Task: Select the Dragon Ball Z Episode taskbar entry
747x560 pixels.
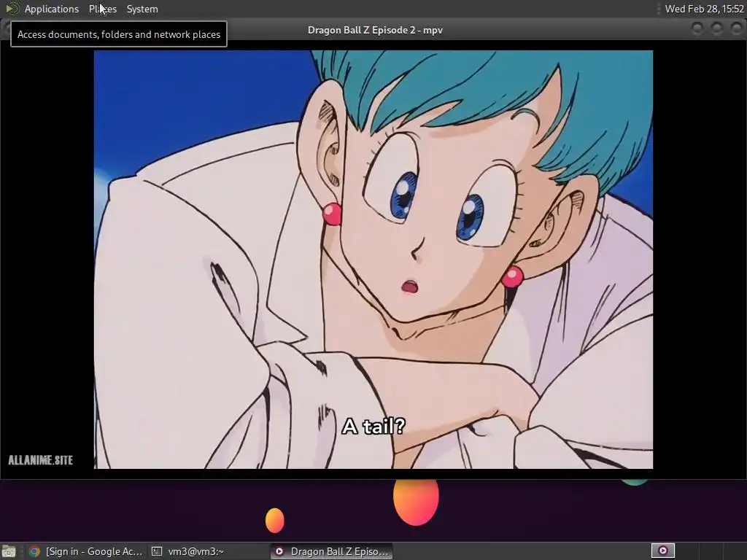Action: point(332,551)
